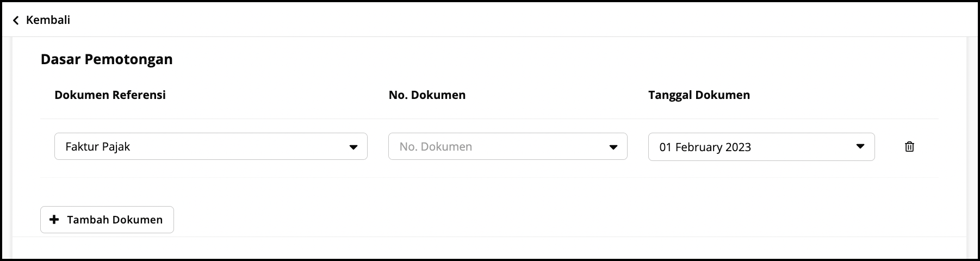Expand the No. Dokumen combo box
980x261 pixels.
click(507, 146)
